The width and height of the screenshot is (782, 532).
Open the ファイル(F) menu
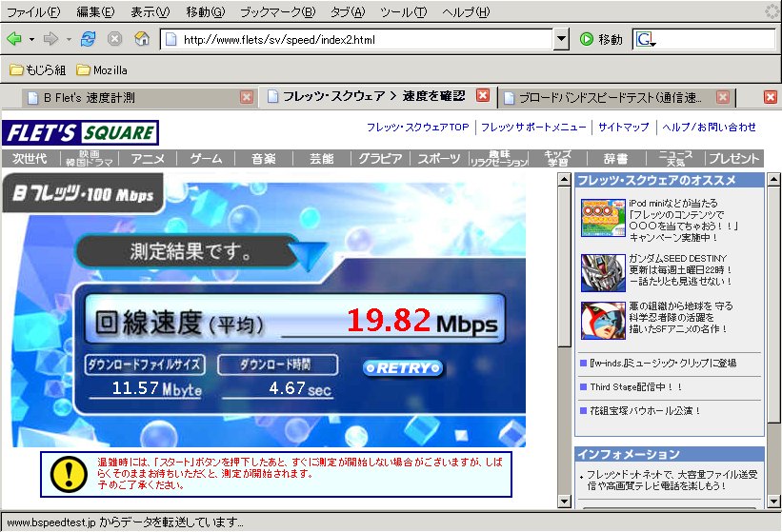click(x=34, y=12)
